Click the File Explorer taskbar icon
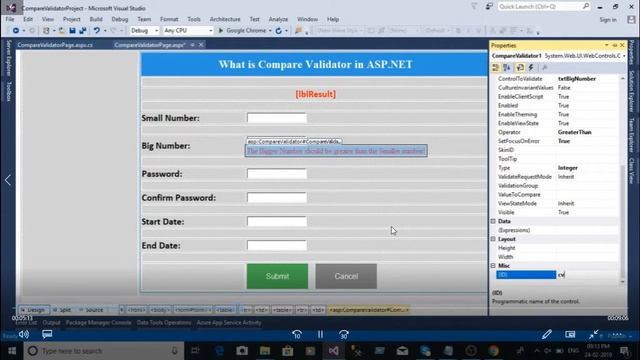This screenshot has width=640, height=360. [264, 351]
